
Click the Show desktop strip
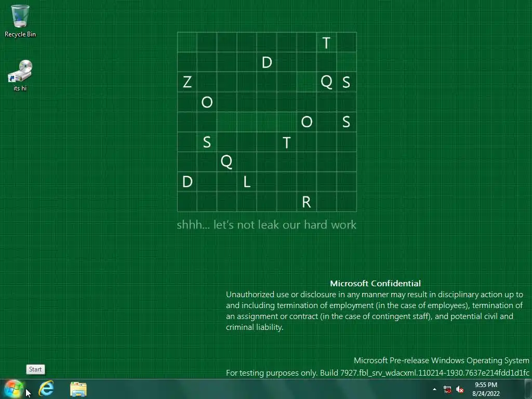(528, 389)
